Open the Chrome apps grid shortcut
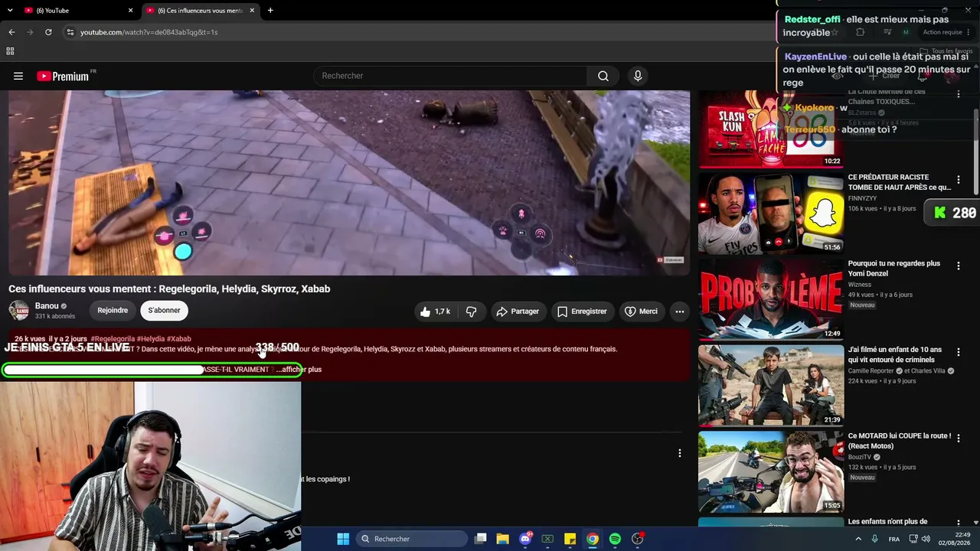The image size is (980, 551). [10, 51]
